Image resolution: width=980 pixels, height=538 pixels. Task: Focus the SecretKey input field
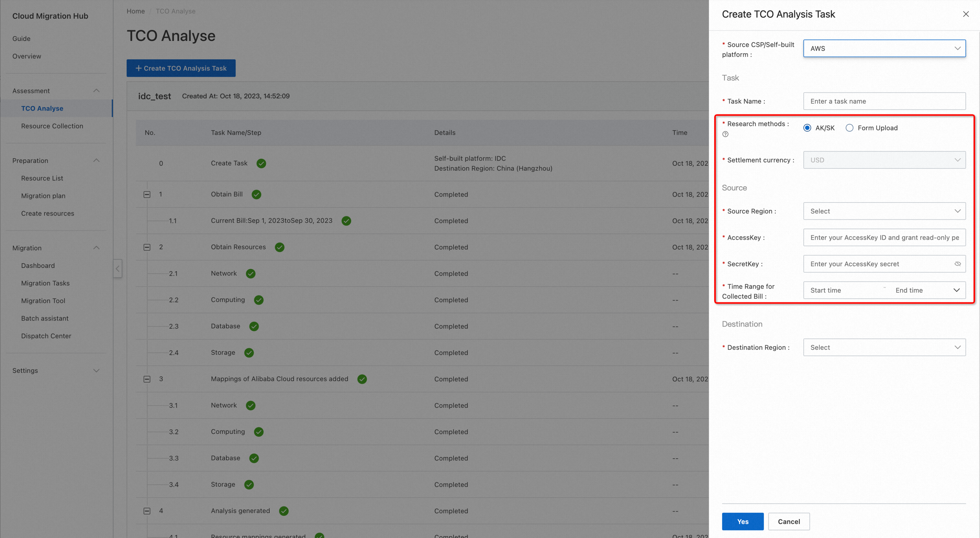884,264
